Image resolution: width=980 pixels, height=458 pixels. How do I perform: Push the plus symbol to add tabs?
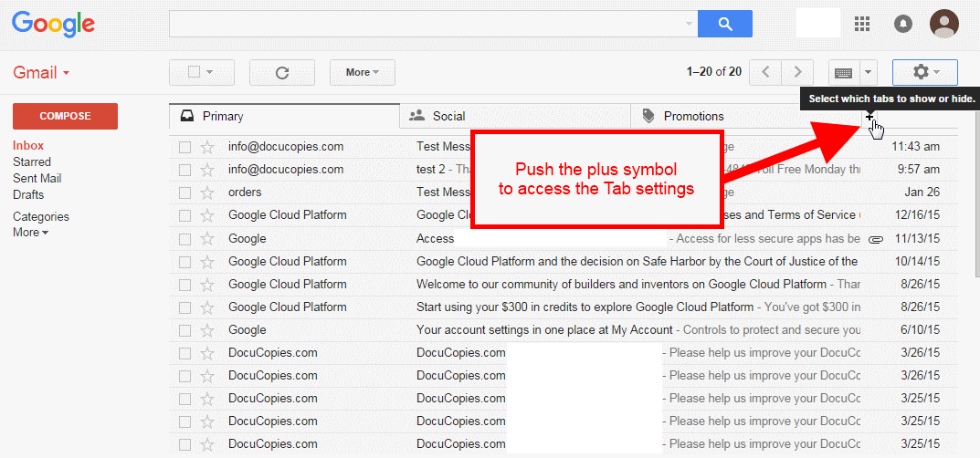pos(869,118)
